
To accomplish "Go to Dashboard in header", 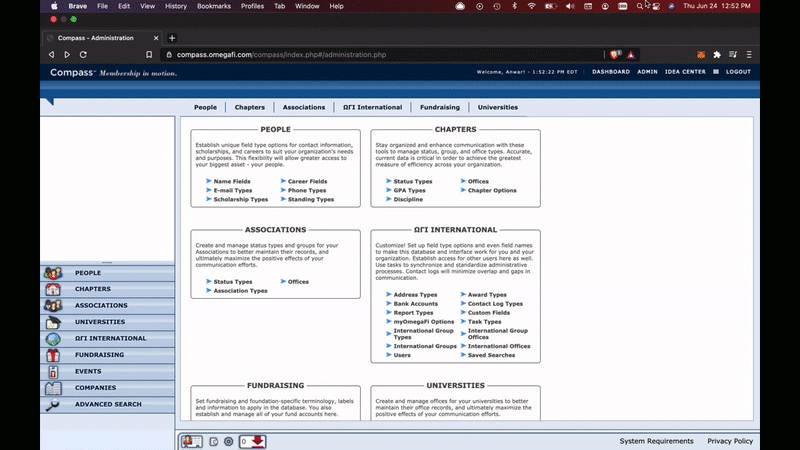I will [x=611, y=72].
